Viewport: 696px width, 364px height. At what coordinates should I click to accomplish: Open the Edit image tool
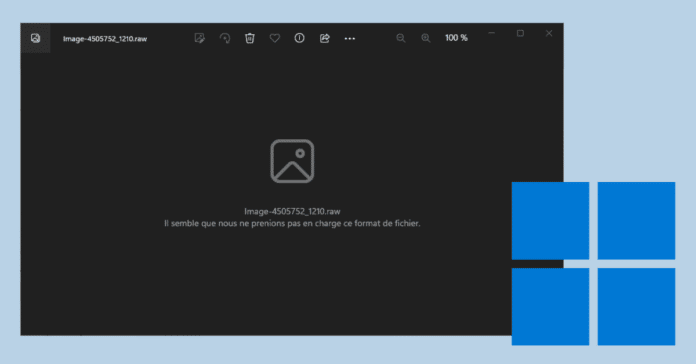pyautogui.click(x=200, y=38)
